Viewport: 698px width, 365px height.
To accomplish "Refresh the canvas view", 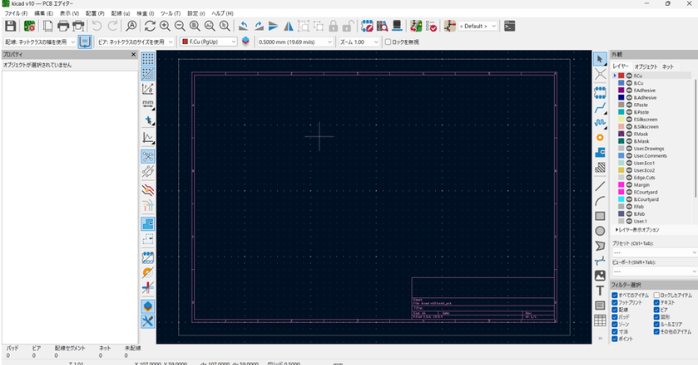I will pos(150,26).
